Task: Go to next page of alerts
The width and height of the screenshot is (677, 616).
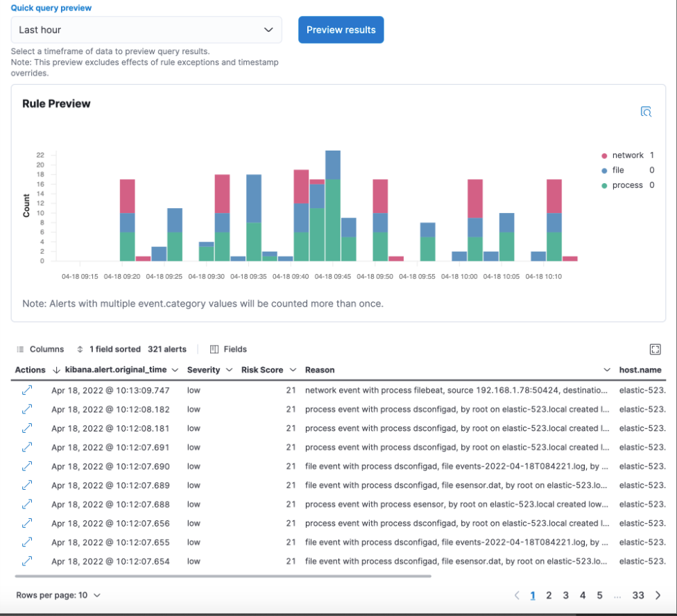Action: (x=658, y=595)
